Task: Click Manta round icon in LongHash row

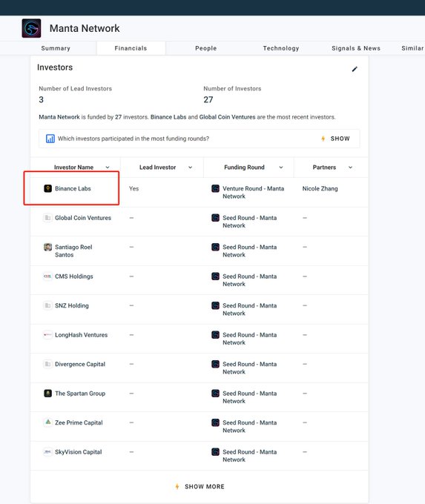Action: [x=216, y=334]
